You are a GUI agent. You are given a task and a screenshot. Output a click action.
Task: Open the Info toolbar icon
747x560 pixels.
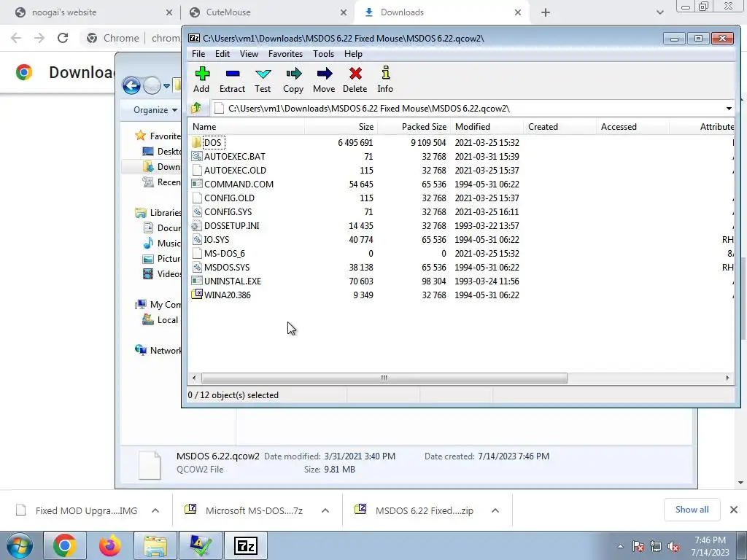(x=385, y=74)
